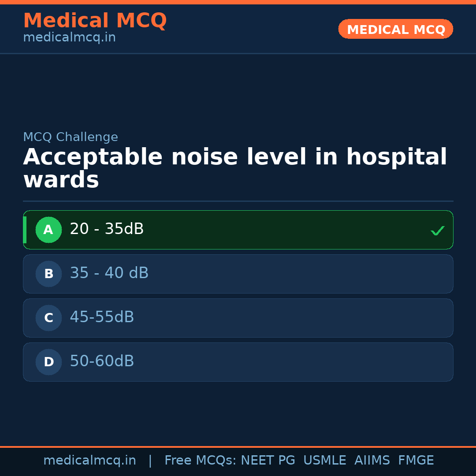476x476 pixels.
Task: Click the MCQ Challenge label
Action: tap(71, 137)
